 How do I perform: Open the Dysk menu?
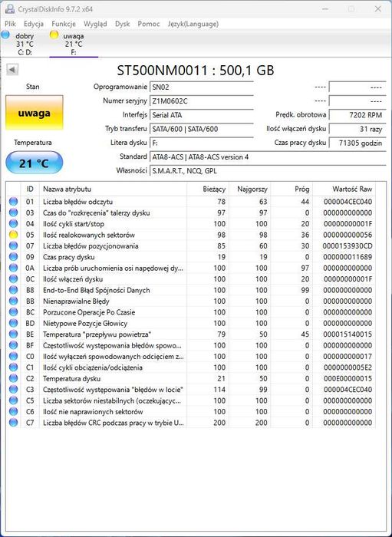click(x=122, y=24)
